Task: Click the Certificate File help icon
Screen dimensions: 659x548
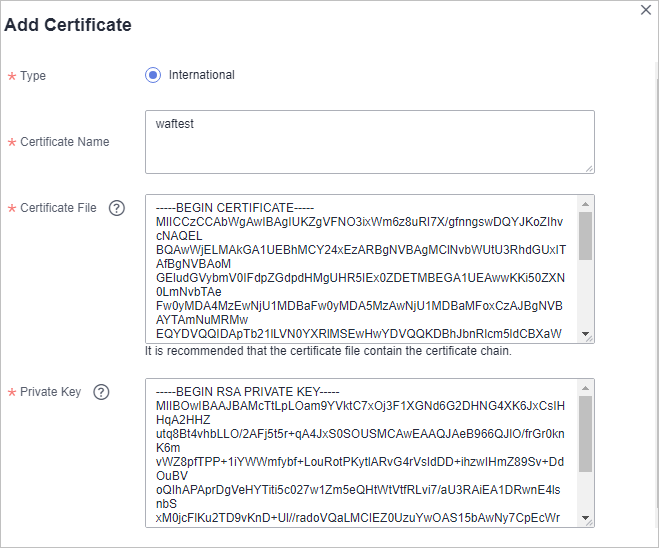Action: (x=117, y=208)
